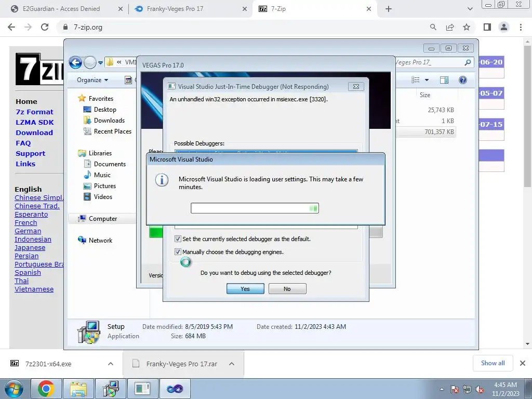Click Chrome forward navigation arrow
Viewport: 532px width, 399px height.
(28, 27)
